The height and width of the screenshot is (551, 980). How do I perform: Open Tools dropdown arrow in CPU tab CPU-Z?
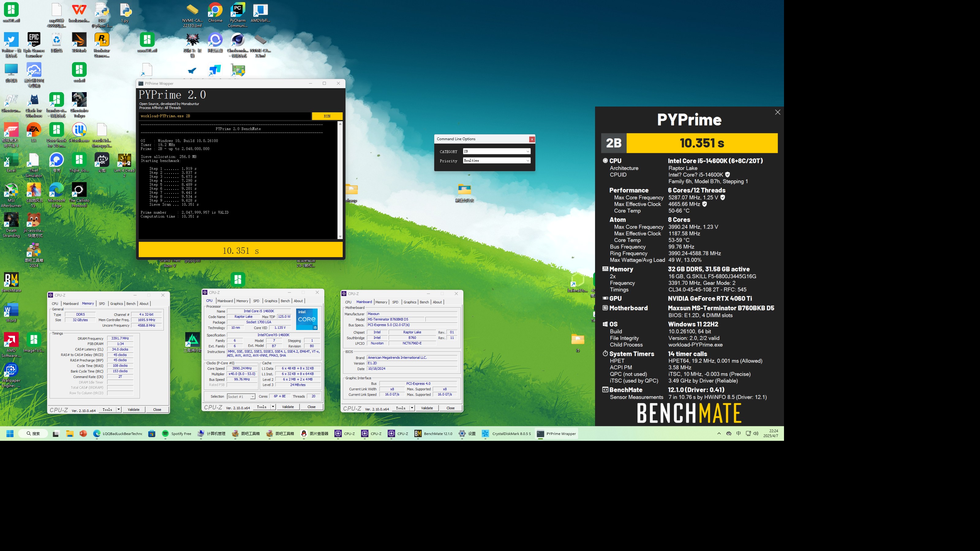(x=273, y=407)
